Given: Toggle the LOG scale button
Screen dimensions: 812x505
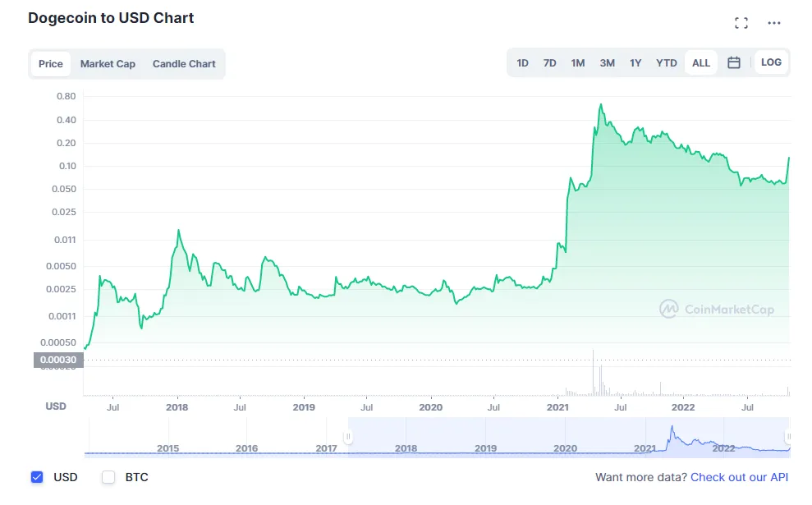Looking at the screenshot, I should pos(771,62).
